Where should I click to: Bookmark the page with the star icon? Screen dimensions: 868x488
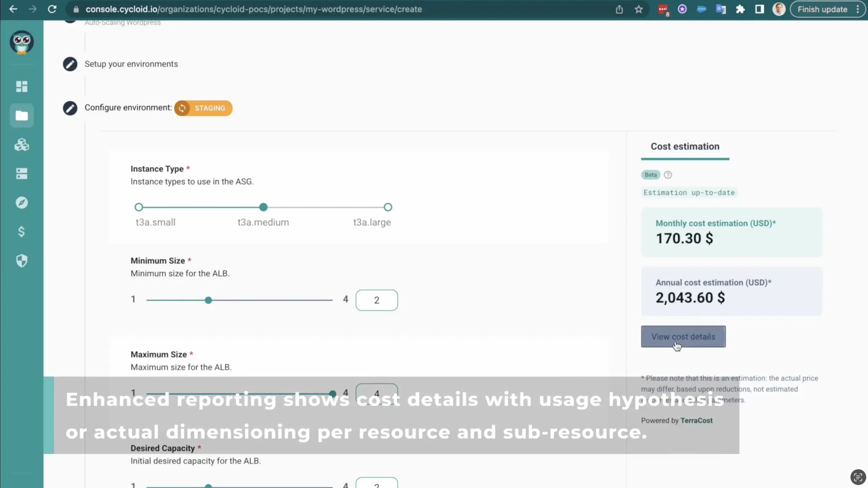[x=639, y=9]
